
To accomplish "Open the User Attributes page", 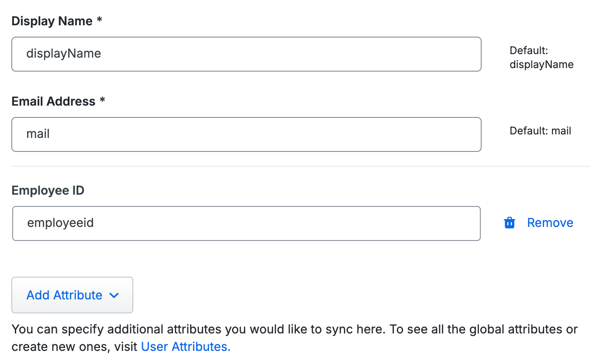I will (185, 346).
